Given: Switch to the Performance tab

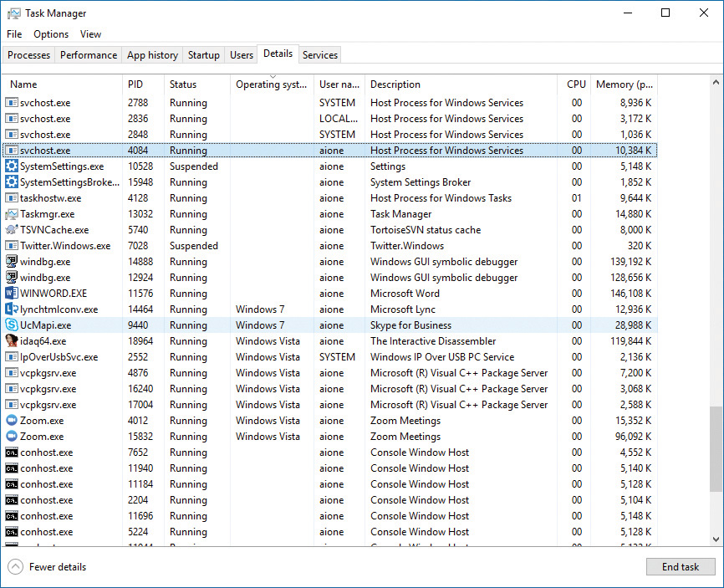Looking at the screenshot, I should click(89, 55).
